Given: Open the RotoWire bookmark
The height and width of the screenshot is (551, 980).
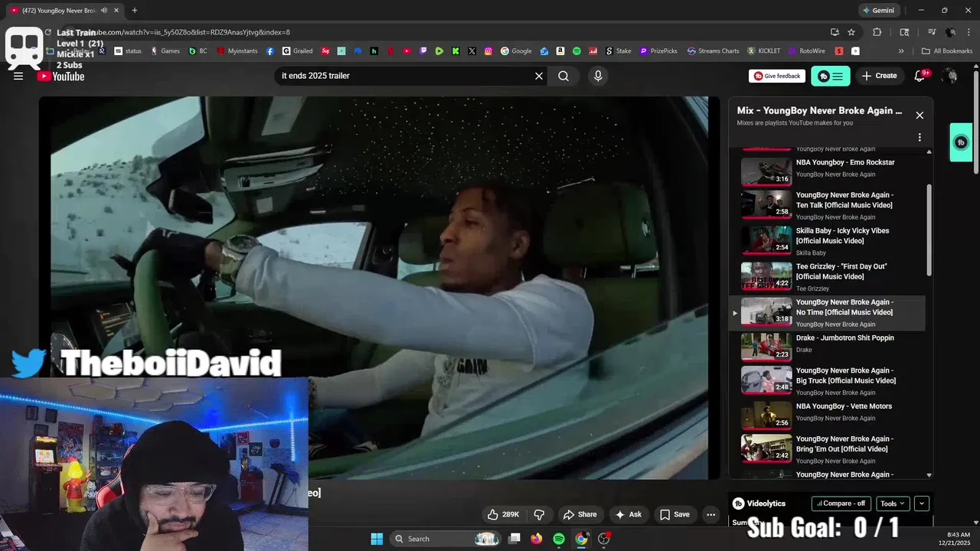Looking at the screenshot, I should tap(806, 51).
